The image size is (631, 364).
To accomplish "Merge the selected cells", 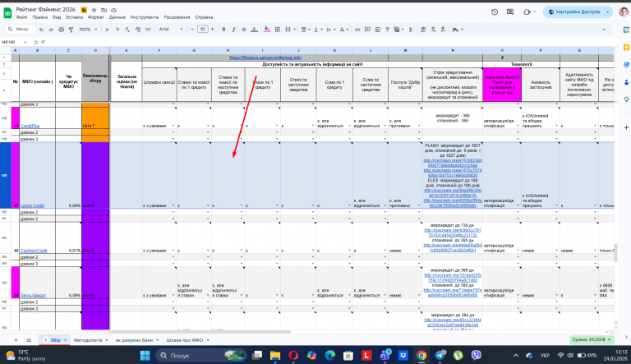I will coord(288,30).
